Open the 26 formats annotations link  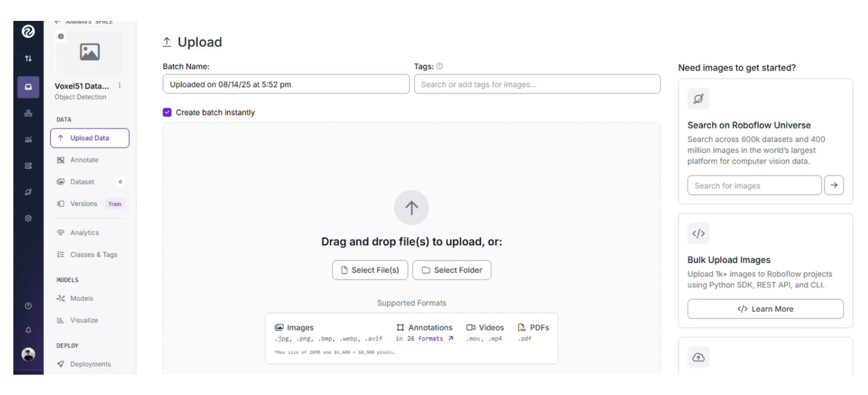[x=430, y=339]
